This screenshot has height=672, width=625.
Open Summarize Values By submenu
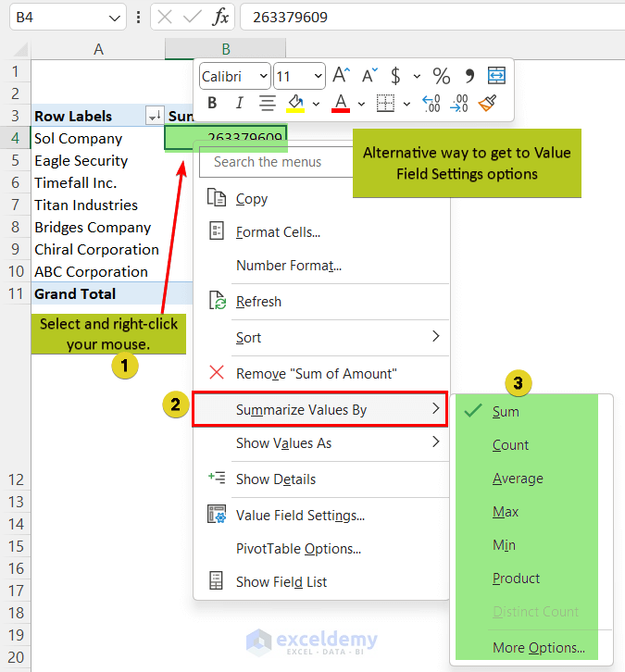tap(320, 409)
